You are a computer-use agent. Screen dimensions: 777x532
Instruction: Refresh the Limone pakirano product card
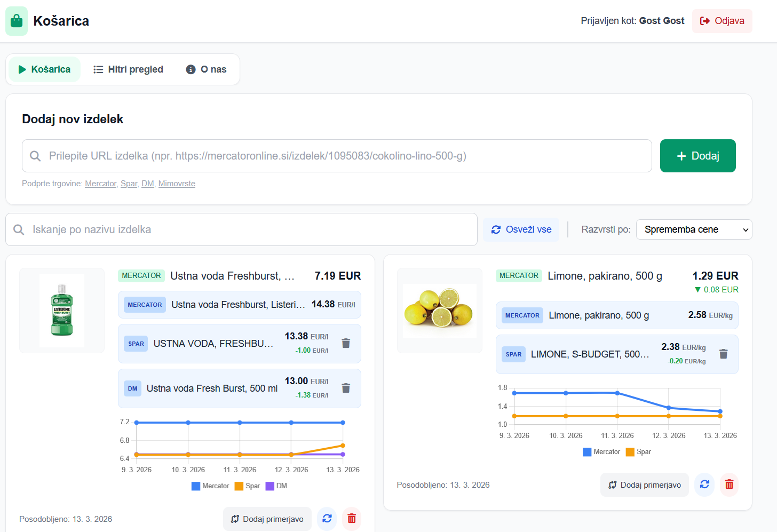[x=704, y=485]
